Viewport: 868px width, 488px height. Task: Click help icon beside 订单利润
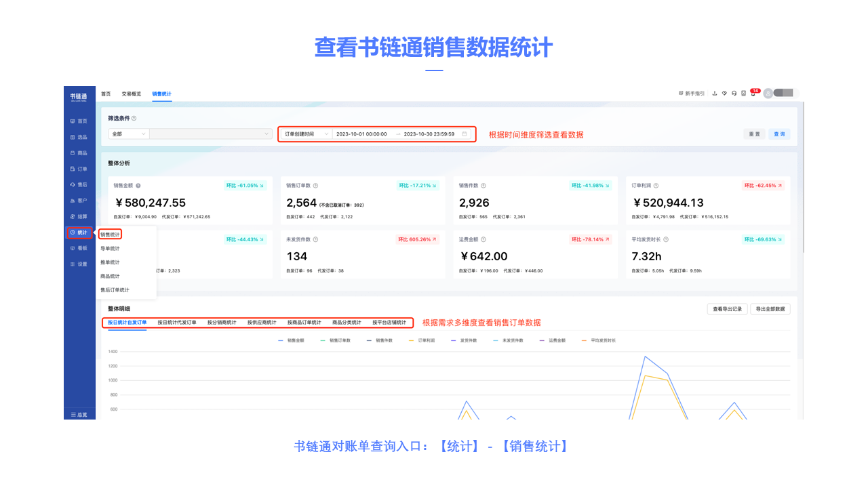coord(656,185)
